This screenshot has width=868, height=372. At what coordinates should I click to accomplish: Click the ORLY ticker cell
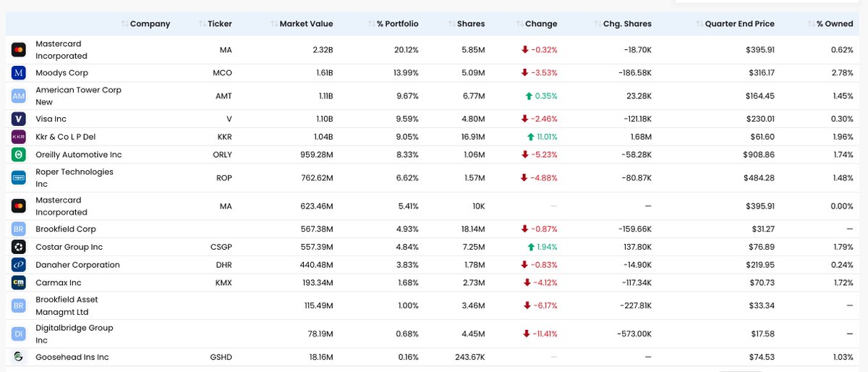[x=222, y=155]
